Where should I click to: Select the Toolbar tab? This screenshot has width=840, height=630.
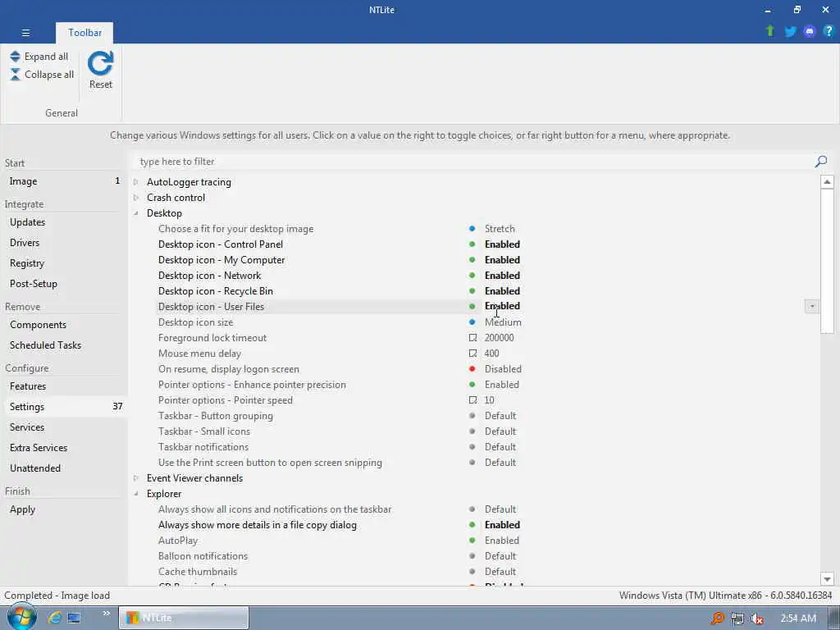[84, 33]
